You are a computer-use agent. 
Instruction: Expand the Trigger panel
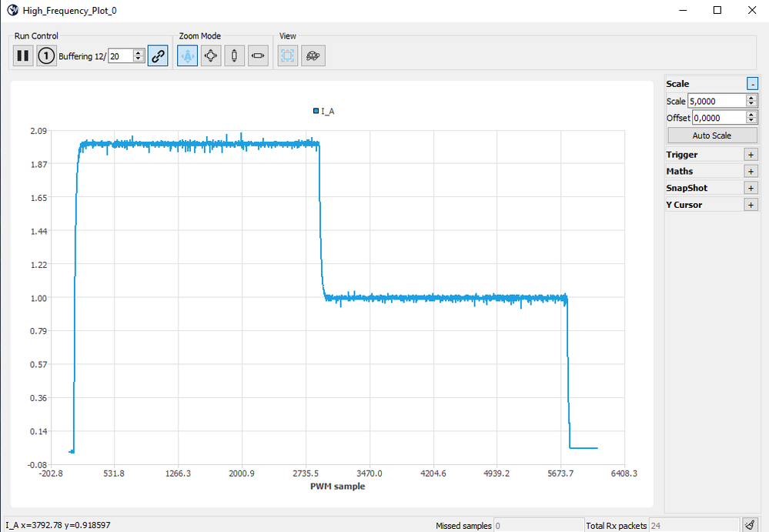tap(751, 155)
